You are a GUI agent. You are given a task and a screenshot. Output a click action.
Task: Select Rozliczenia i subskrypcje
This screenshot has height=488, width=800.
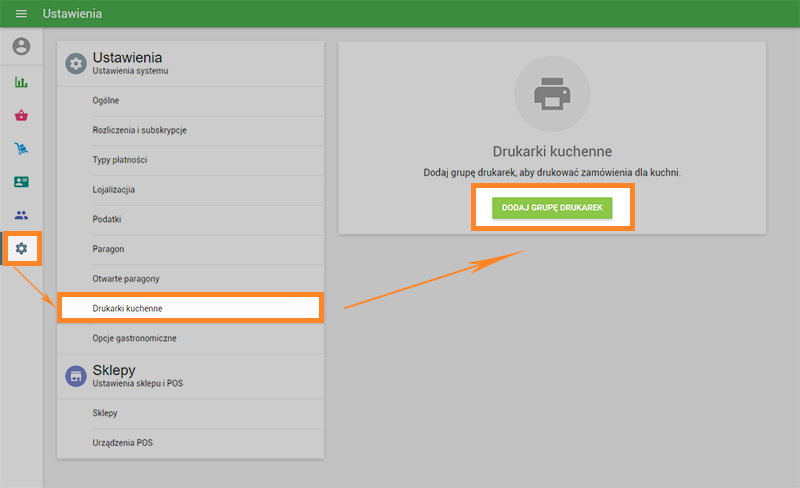140,131
